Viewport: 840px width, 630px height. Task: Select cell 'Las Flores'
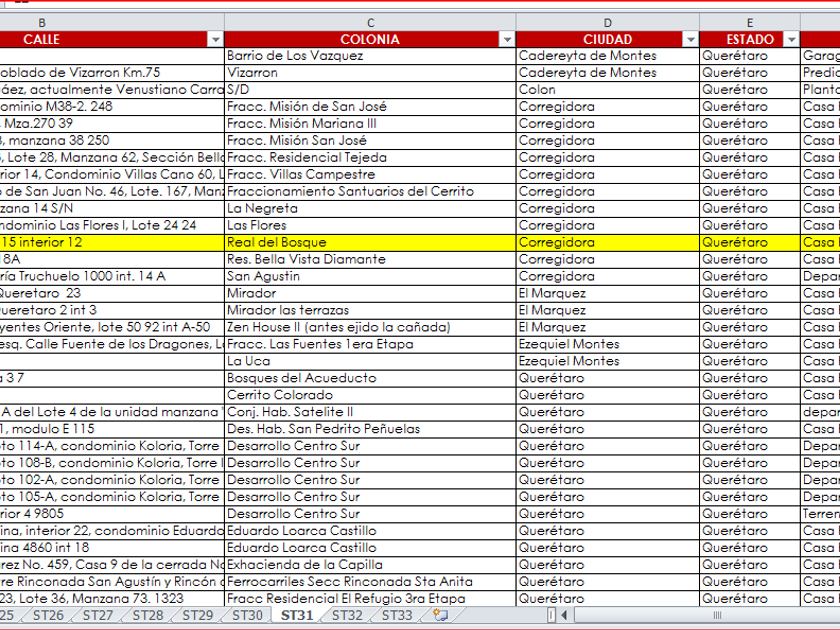tap(370, 226)
